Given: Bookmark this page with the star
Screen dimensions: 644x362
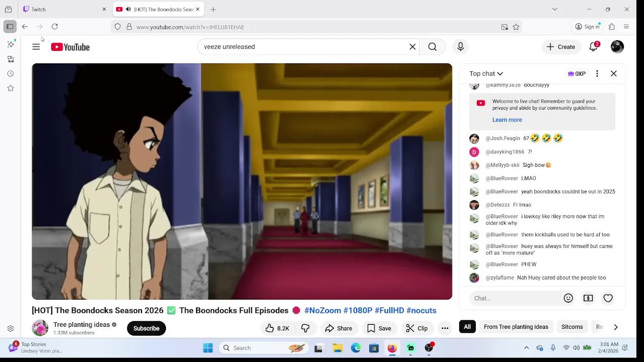Looking at the screenshot, I should 516,27.
